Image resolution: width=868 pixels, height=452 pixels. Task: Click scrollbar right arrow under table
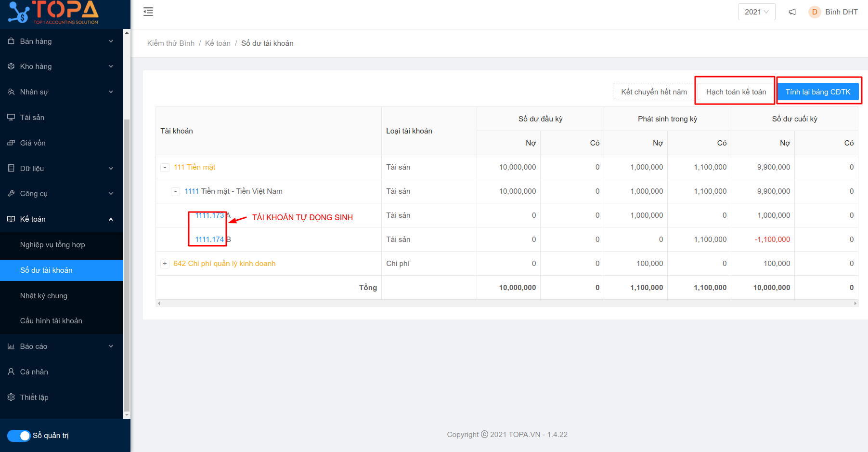[x=855, y=303]
